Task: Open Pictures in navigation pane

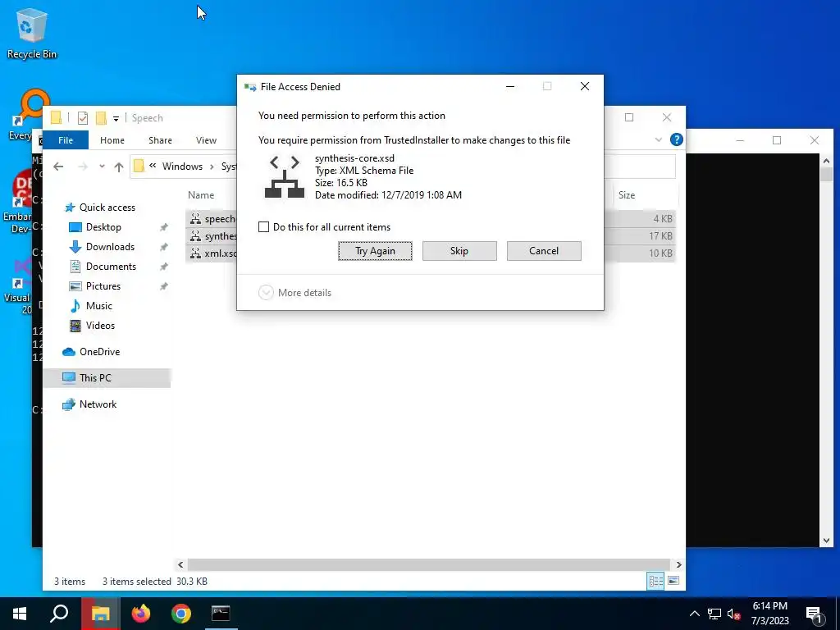Action: click(103, 286)
